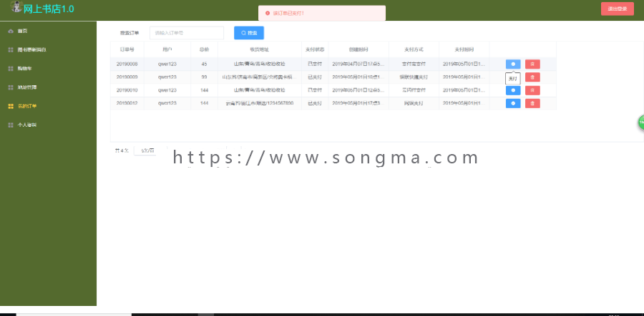644x316 pixels.
Task: Click the 支付宝支付 payment method cell
Action: (x=414, y=64)
